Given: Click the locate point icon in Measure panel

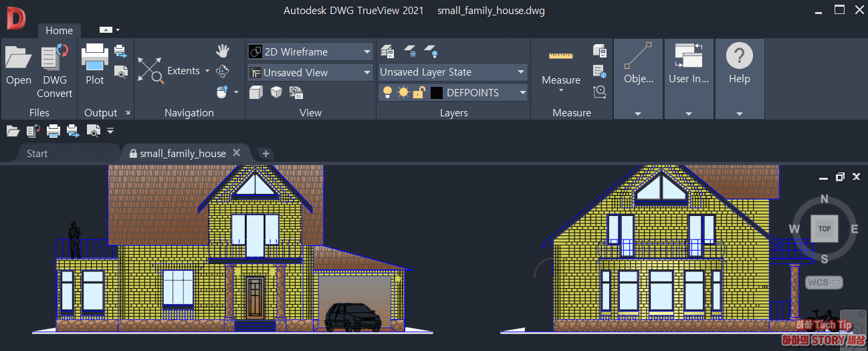Looking at the screenshot, I should coord(600,92).
